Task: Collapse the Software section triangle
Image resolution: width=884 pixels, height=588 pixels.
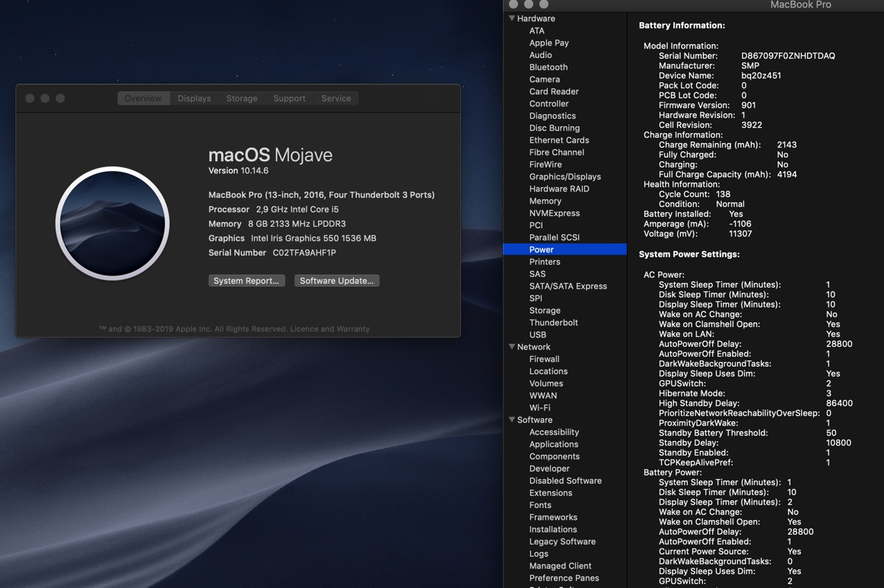Action: (x=512, y=419)
